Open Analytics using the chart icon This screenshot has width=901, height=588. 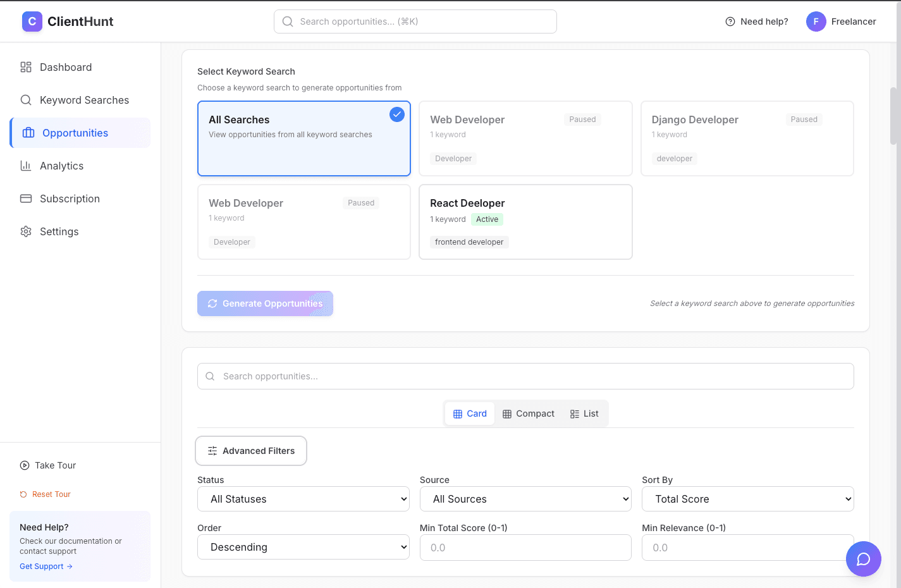tap(26, 166)
